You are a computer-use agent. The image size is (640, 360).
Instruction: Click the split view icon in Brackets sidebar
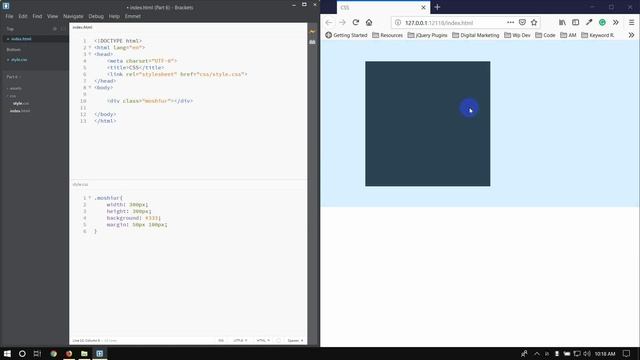tap(63, 29)
